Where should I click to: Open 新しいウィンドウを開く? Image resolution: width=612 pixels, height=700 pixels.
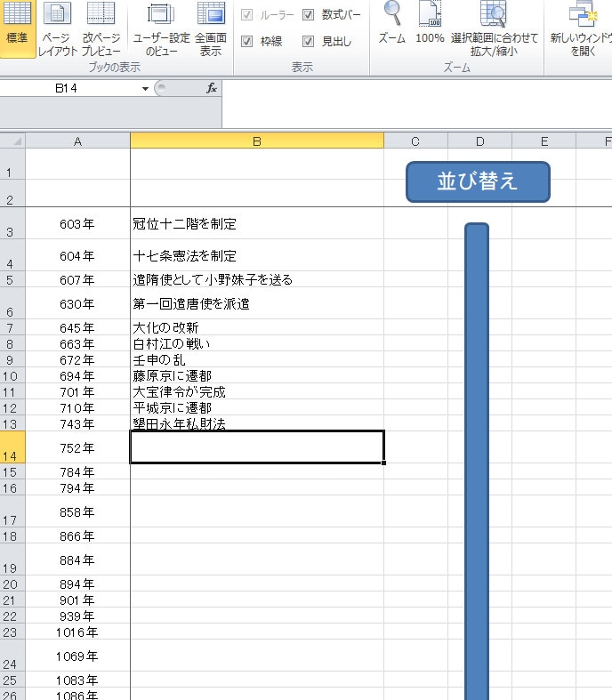tap(581, 28)
